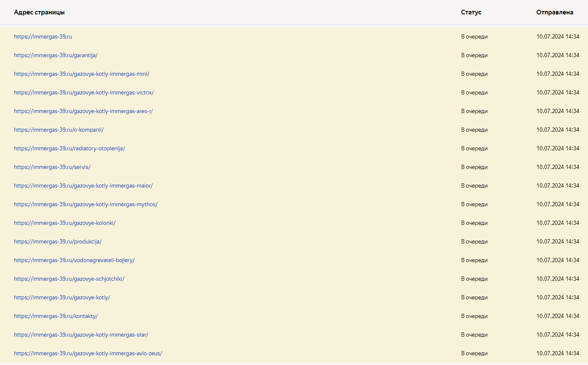The width and height of the screenshot is (588, 365).
Task: Open the vodonagrevateli-bojlery link
Action: point(74,260)
